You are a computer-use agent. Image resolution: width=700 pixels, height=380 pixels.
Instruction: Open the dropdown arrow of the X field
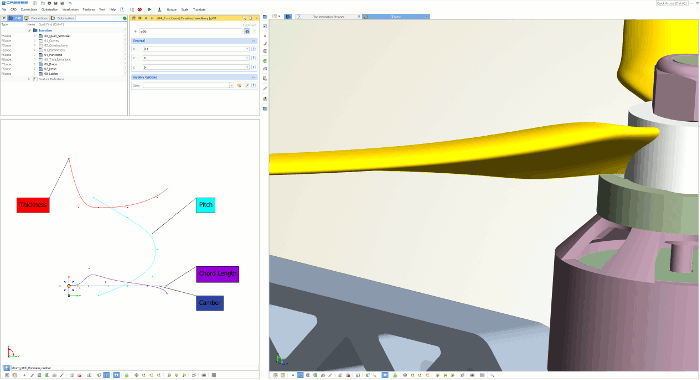pyautogui.click(x=247, y=49)
